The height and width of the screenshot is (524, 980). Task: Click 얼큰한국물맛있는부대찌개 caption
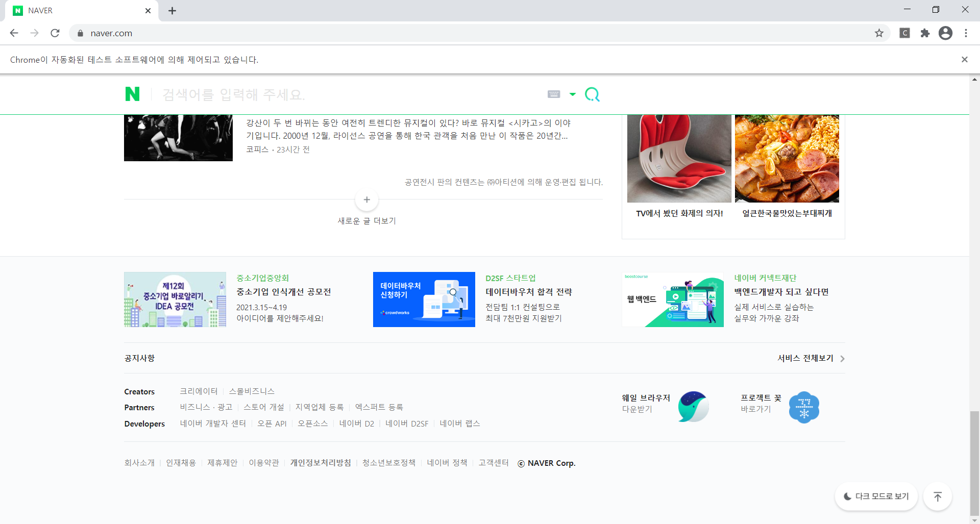click(787, 213)
